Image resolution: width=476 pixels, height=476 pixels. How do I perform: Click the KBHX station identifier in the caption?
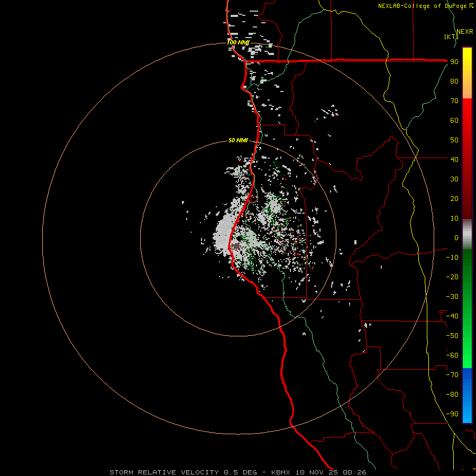click(281, 472)
